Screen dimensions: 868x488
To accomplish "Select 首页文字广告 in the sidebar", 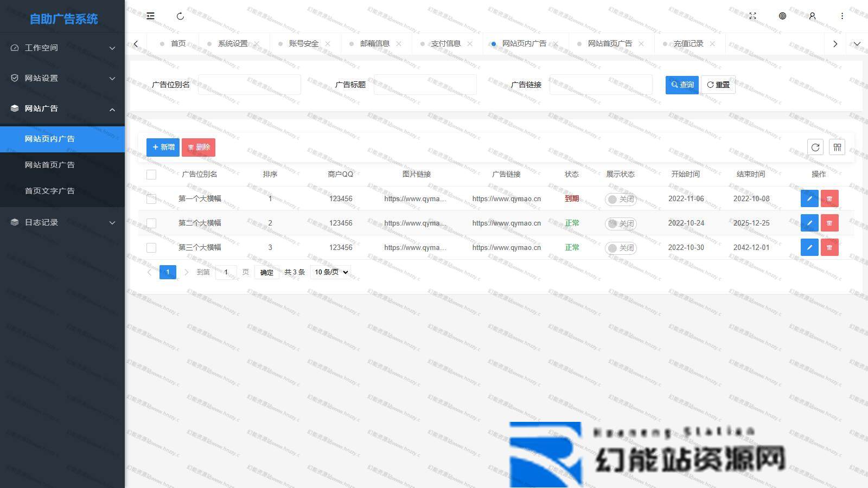I will coord(49,191).
